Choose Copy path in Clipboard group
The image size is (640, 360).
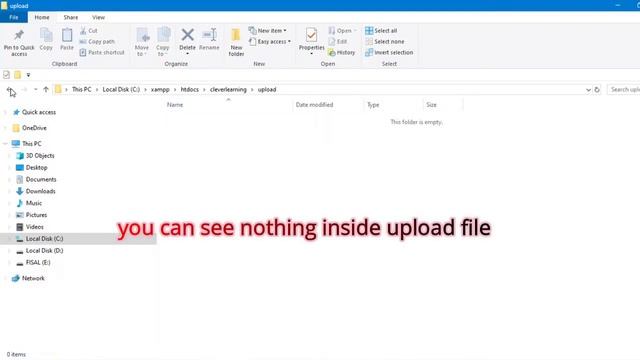click(97, 42)
